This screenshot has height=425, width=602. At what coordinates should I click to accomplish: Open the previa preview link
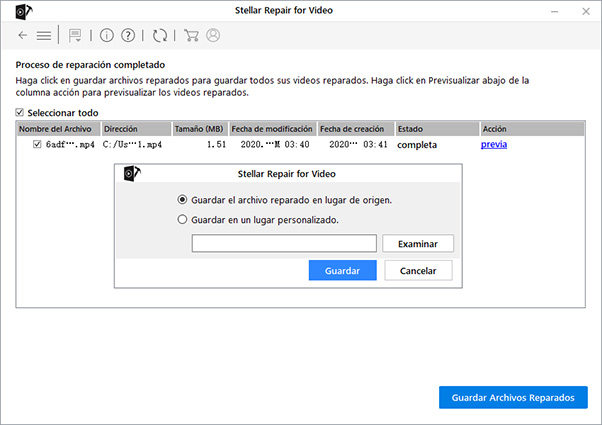point(494,144)
